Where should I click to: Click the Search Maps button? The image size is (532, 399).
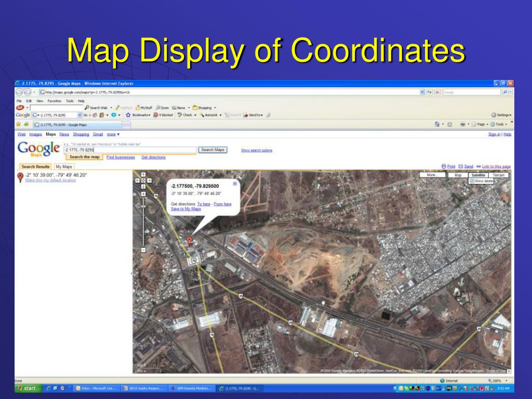[x=212, y=150]
